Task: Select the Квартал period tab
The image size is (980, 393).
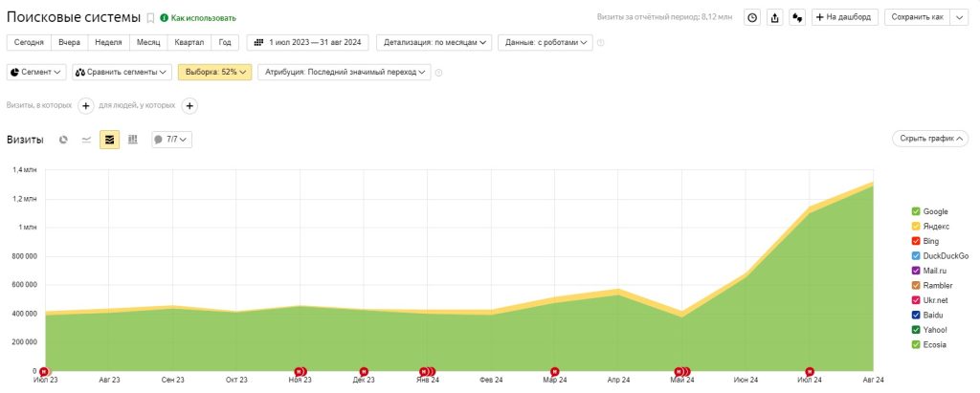Action: point(189,42)
